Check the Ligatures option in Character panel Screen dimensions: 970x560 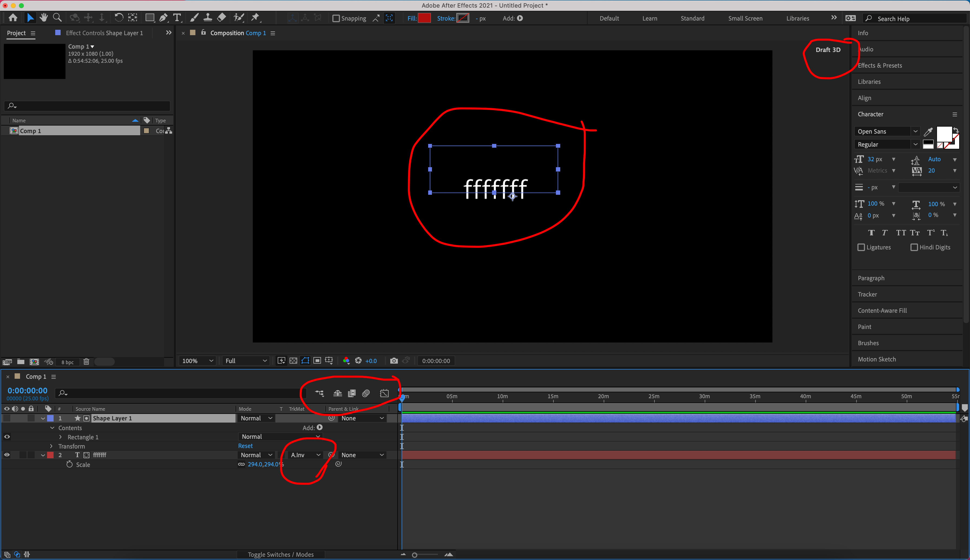[861, 247]
